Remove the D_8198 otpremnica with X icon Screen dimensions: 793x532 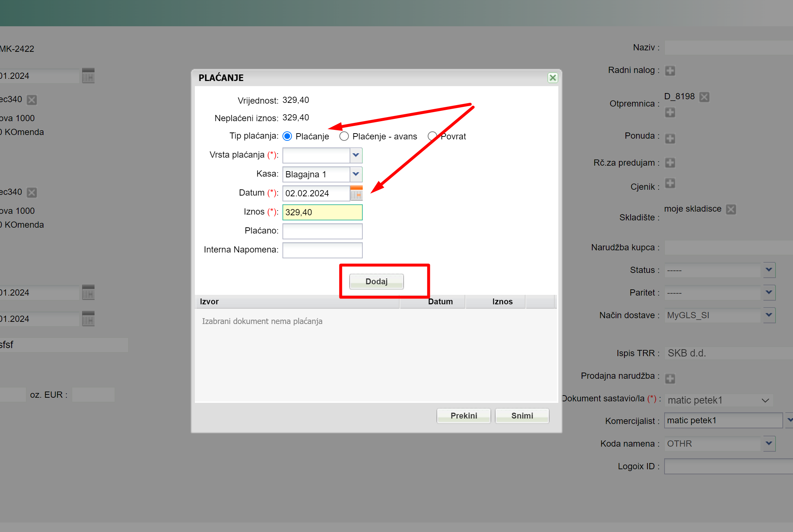pos(704,97)
